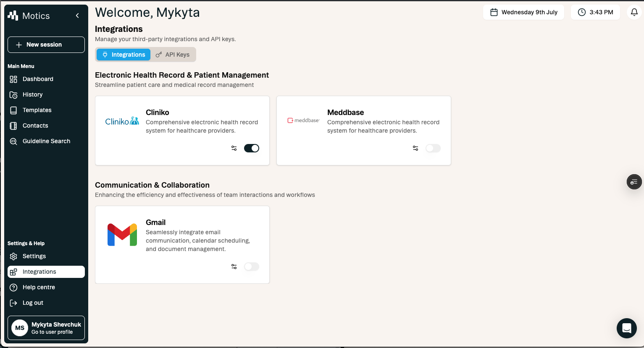Open the floating checklist button
644x348 pixels.
coord(634,182)
